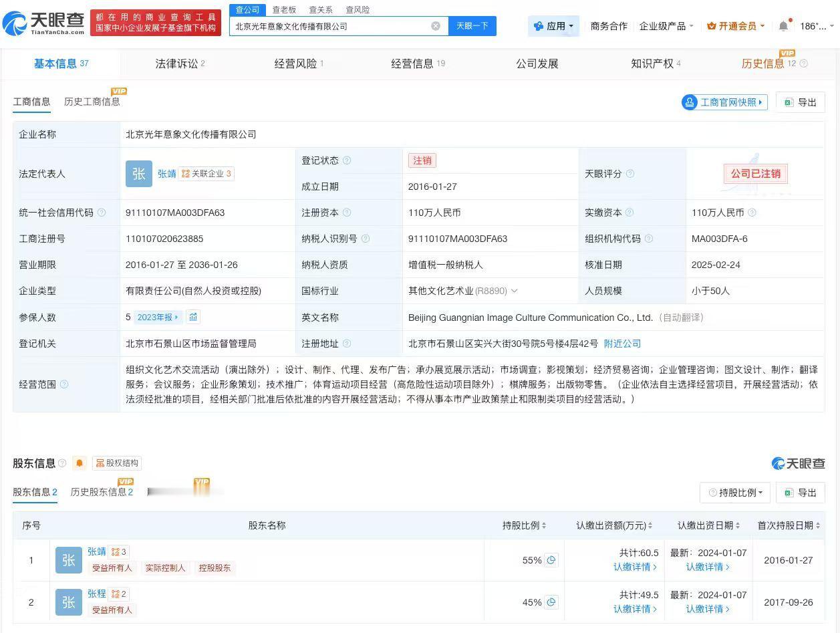Clear the search box text
The image size is (840, 633).
click(x=436, y=26)
